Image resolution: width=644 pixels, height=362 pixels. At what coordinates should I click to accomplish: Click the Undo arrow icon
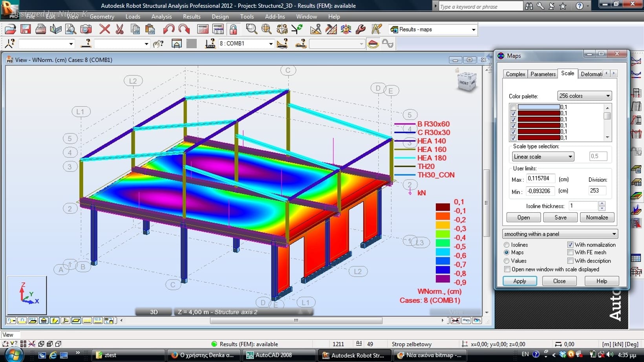(x=168, y=29)
